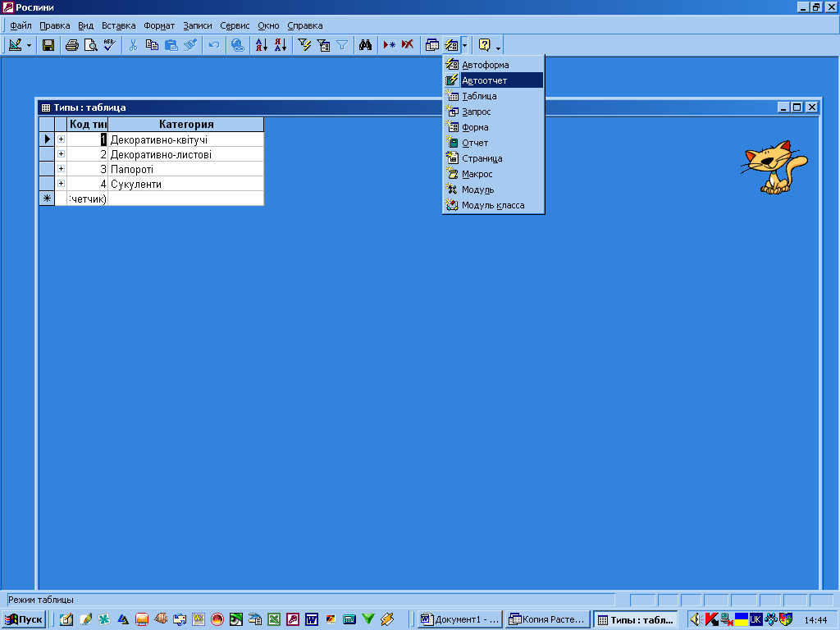Open the Вставка menu

(118, 25)
